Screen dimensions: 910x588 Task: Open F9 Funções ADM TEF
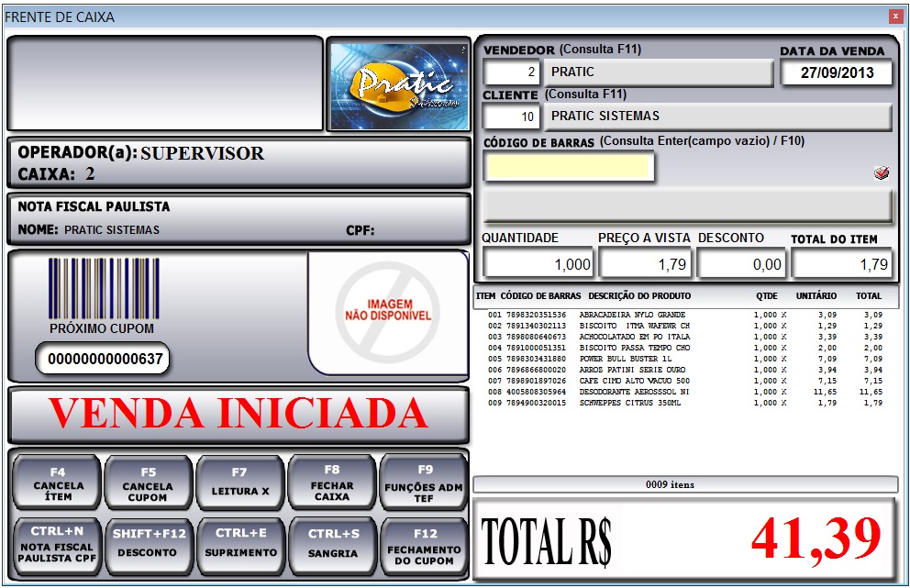click(424, 482)
